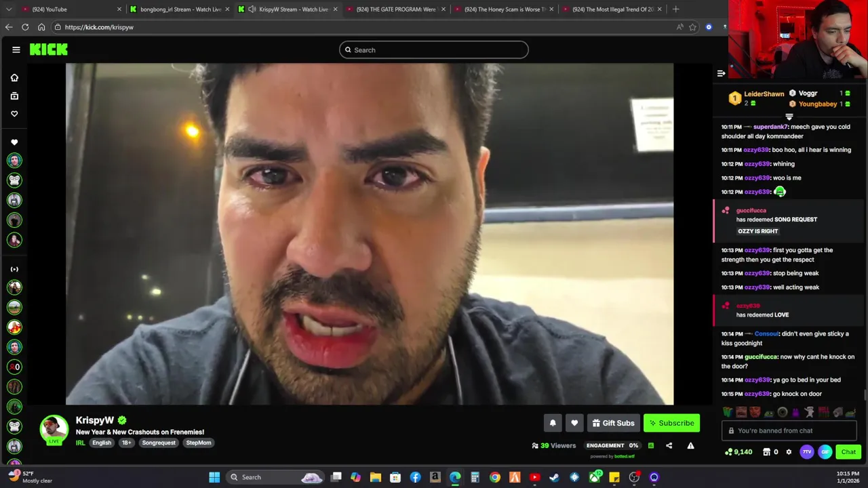Click the Gift Subs button
Screen dimensions: 868x488
[x=613, y=423]
